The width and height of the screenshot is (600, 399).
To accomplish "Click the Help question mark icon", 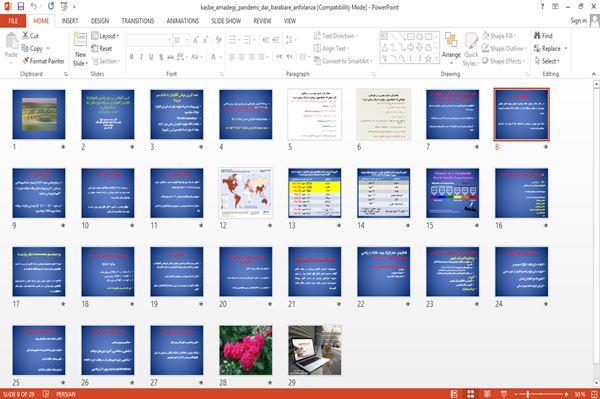I will [542, 7].
